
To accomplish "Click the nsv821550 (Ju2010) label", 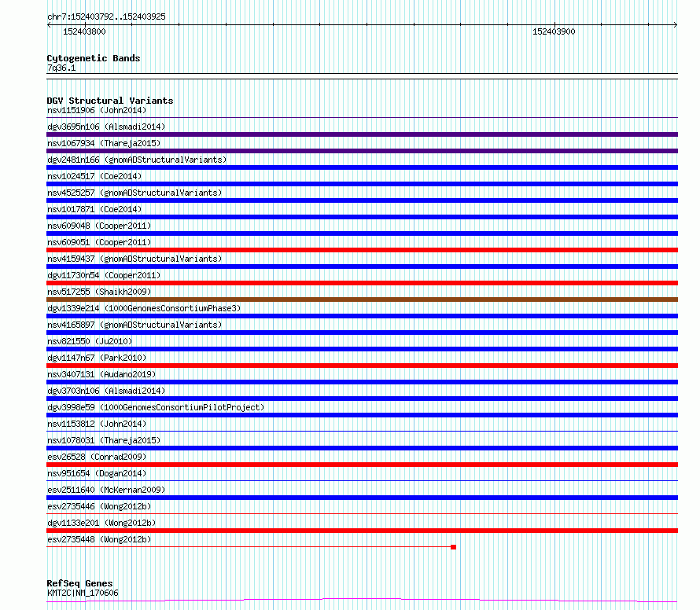I will (90, 341).
